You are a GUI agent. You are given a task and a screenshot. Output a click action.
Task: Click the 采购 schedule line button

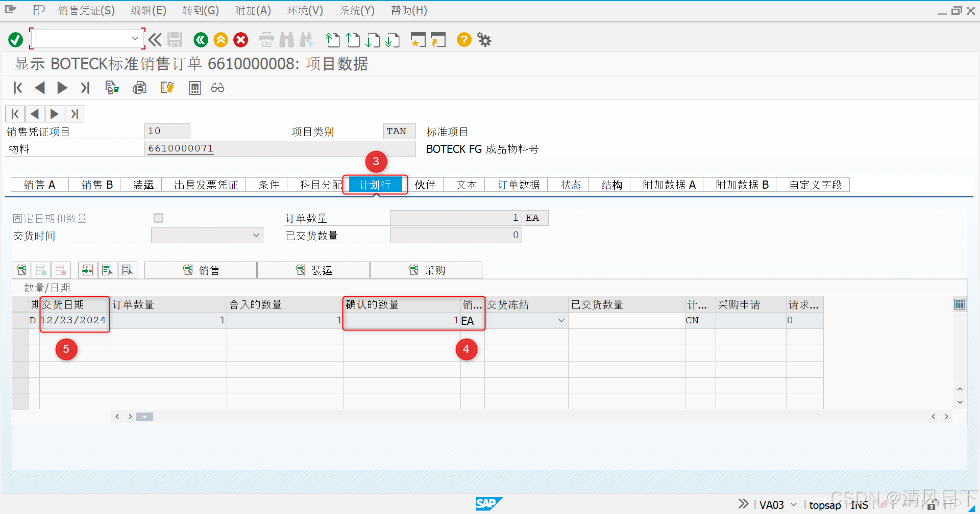pyautogui.click(x=426, y=270)
